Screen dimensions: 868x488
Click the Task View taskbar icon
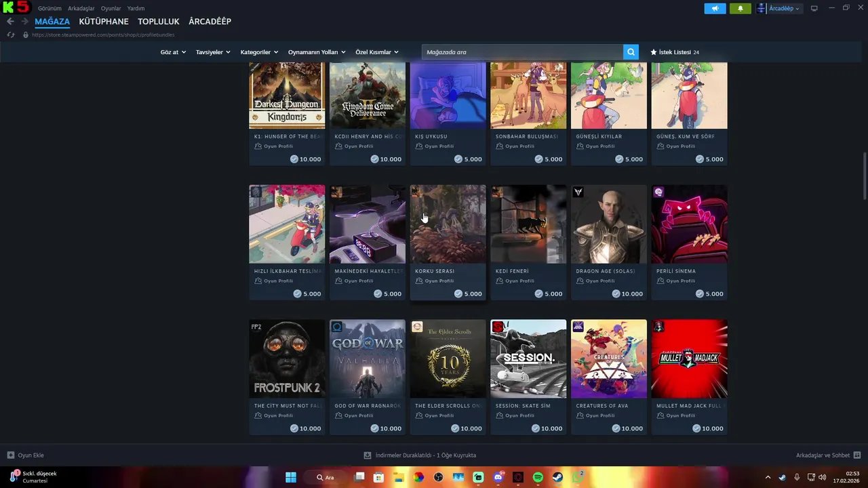359,477
